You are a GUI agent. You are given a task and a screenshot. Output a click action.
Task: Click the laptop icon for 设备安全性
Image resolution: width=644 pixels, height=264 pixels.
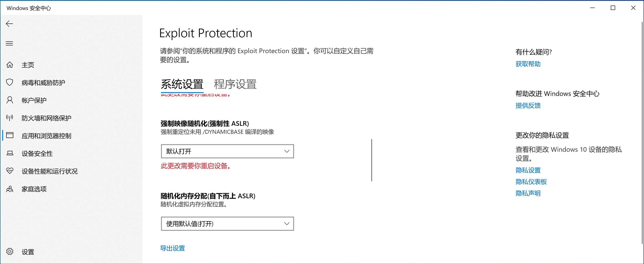point(10,153)
